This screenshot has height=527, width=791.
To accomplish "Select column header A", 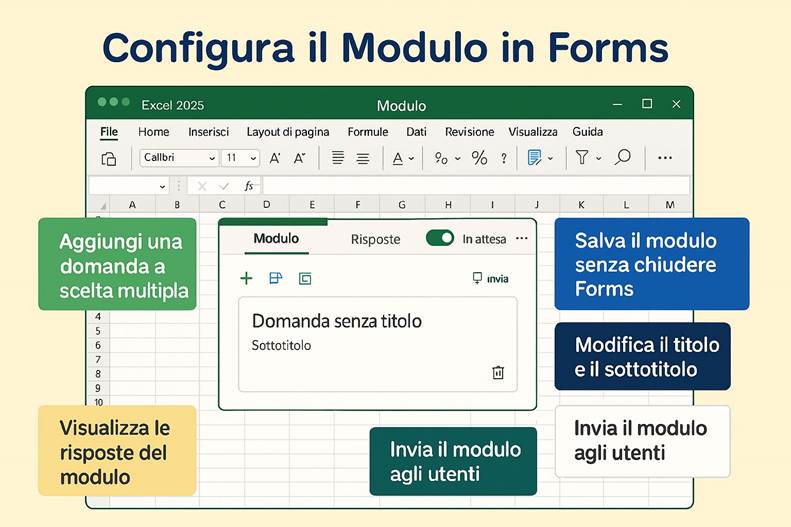I will click(132, 205).
